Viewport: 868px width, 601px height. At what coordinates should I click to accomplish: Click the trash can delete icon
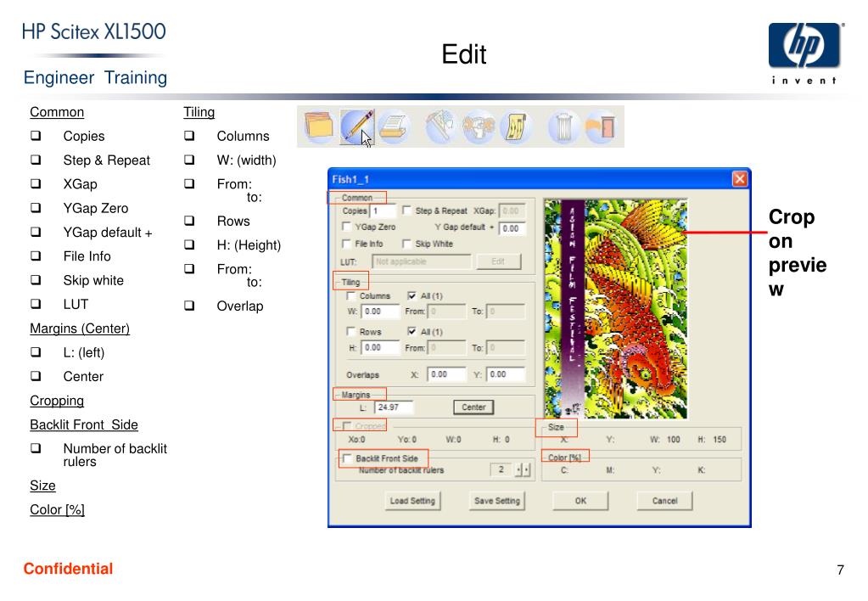pyautogui.click(x=563, y=126)
